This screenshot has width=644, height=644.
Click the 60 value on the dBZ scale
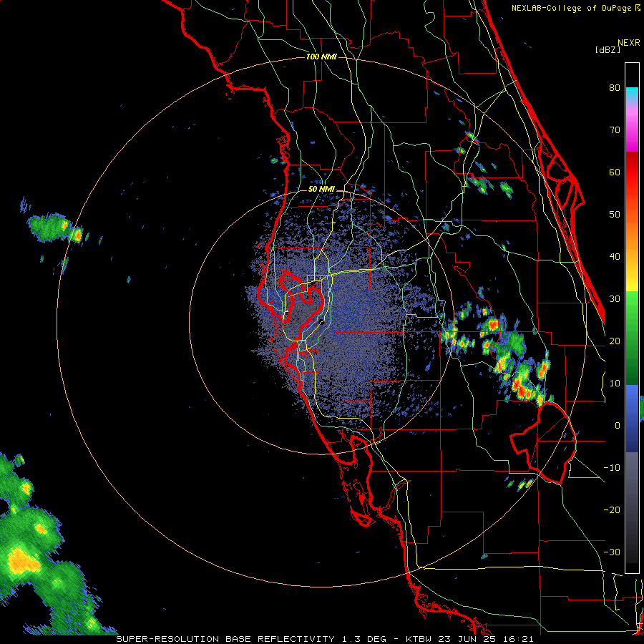click(x=615, y=172)
